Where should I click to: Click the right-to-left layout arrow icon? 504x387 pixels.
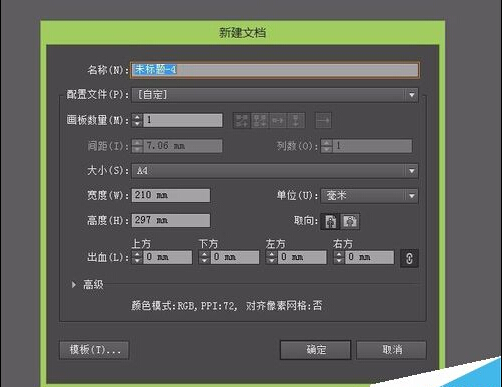pos(323,120)
